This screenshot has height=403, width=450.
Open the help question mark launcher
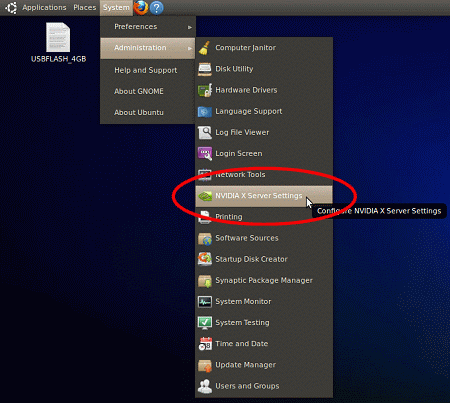tap(156, 8)
